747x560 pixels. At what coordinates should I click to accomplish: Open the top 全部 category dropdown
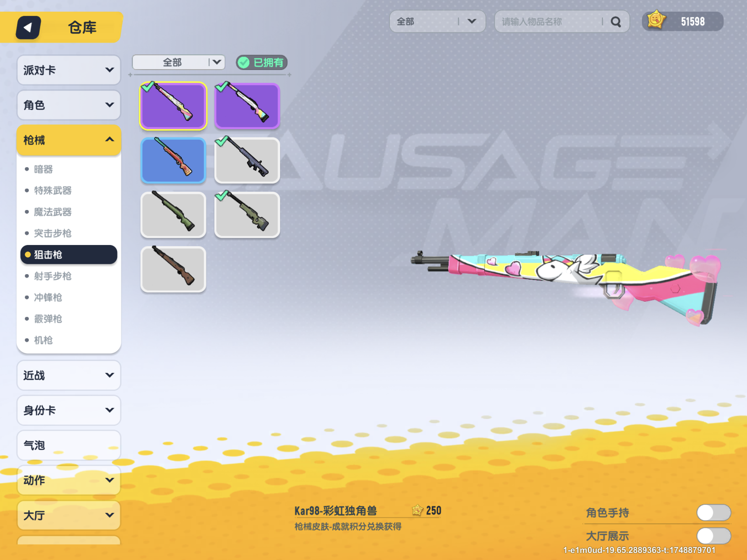pos(437,22)
